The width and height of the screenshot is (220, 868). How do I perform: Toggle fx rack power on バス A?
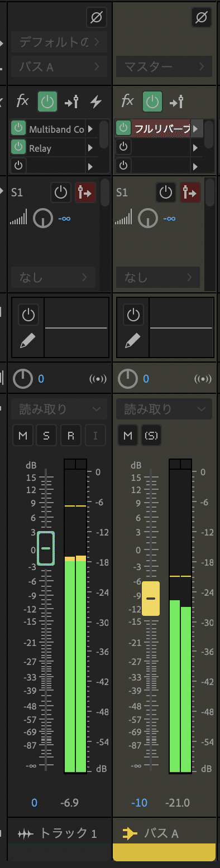152,102
